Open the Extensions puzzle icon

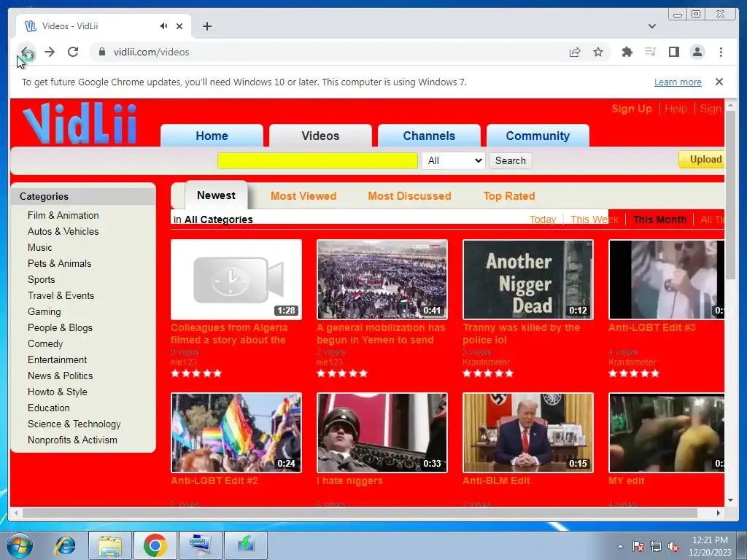[x=627, y=52]
